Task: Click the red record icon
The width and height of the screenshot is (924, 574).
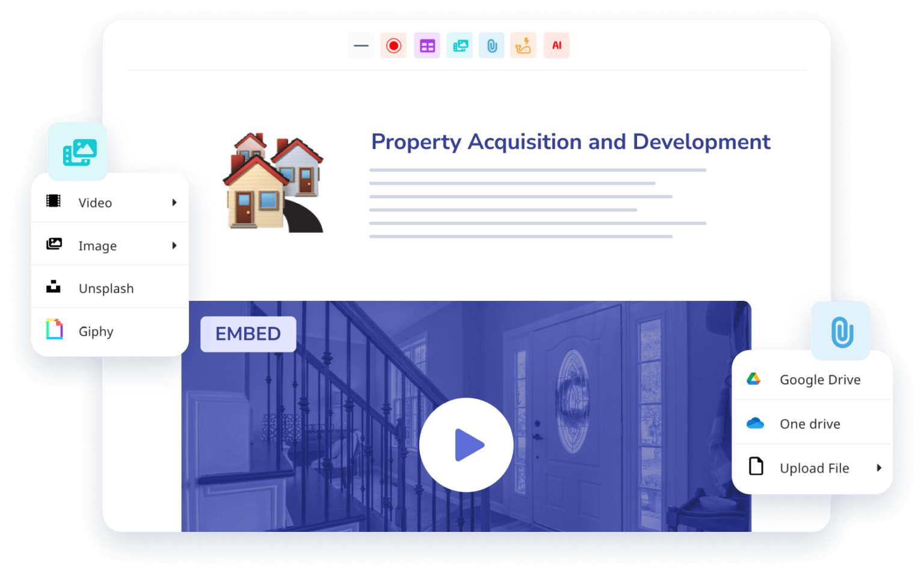Action: (394, 46)
